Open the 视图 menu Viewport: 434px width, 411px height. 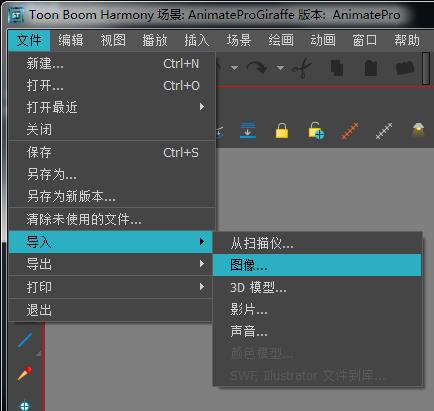pos(113,40)
